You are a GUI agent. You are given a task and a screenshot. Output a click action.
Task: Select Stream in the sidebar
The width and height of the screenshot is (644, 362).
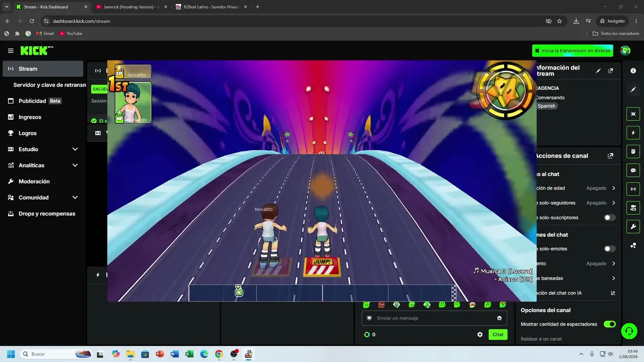point(43,69)
